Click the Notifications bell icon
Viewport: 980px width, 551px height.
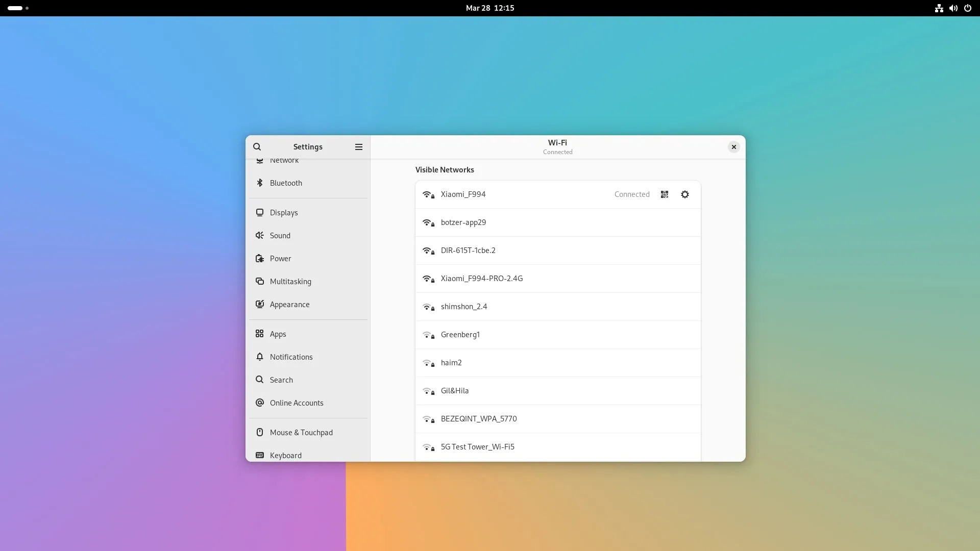260,357
